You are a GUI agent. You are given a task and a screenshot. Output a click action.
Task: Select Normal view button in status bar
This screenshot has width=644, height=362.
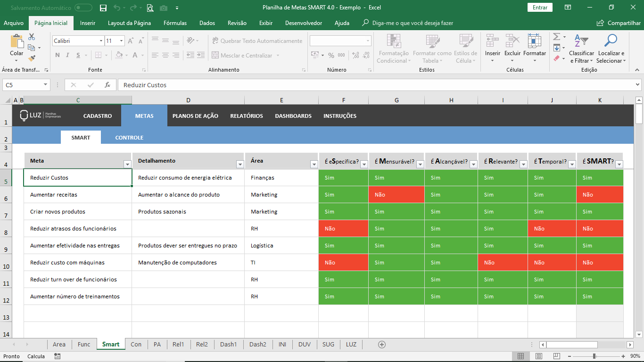520,356
